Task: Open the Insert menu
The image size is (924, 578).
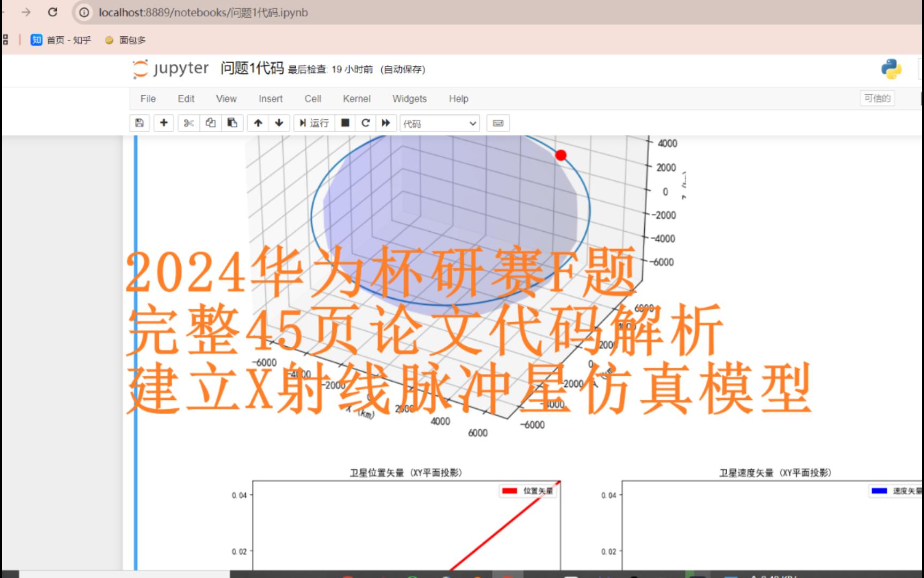Action: click(271, 98)
